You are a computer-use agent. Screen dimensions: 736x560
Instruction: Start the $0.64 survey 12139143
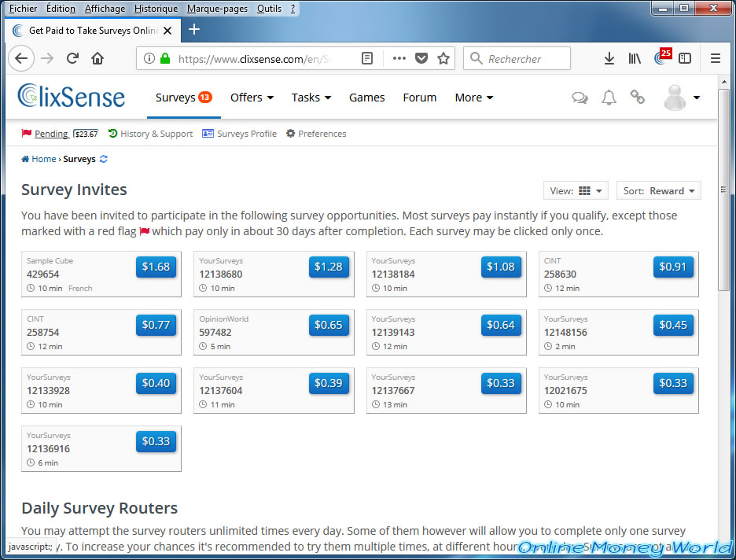point(501,325)
